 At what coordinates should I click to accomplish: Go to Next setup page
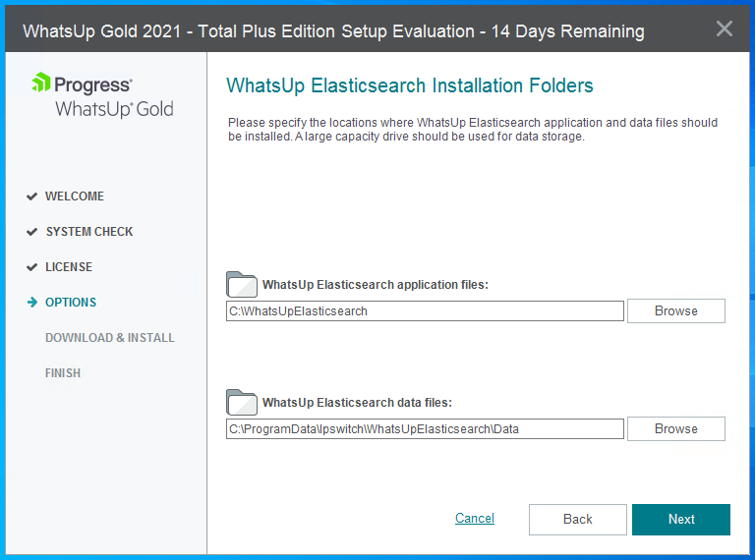681,520
